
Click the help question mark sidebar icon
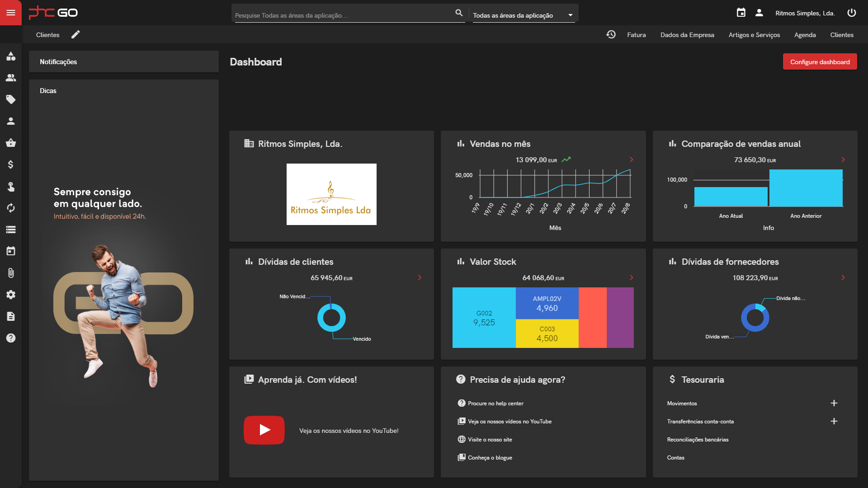pos(11,338)
